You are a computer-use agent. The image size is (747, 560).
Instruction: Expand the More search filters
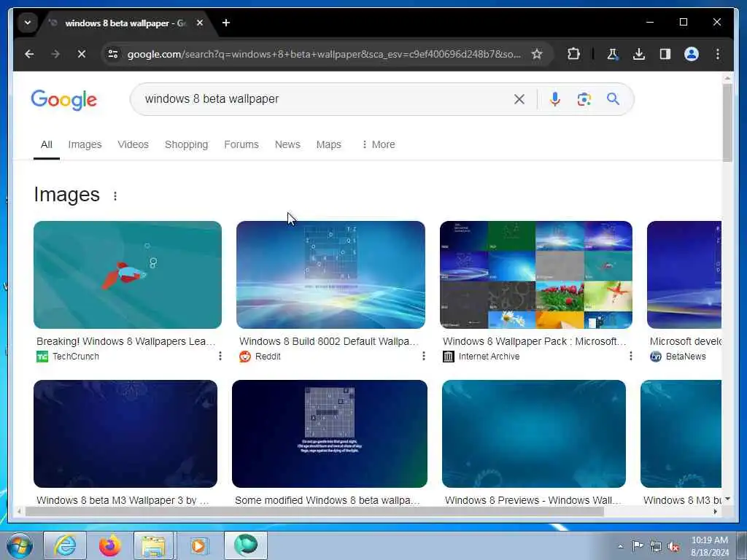[x=379, y=144]
